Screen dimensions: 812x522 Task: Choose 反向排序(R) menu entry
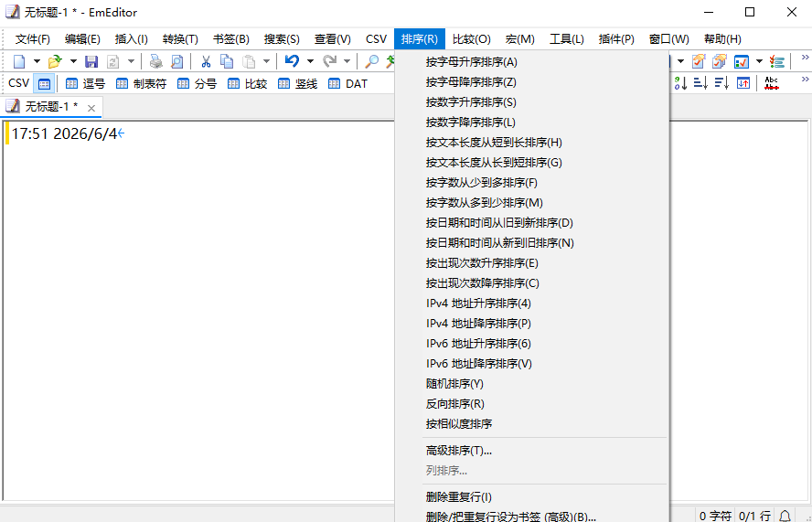pos(532,404)
